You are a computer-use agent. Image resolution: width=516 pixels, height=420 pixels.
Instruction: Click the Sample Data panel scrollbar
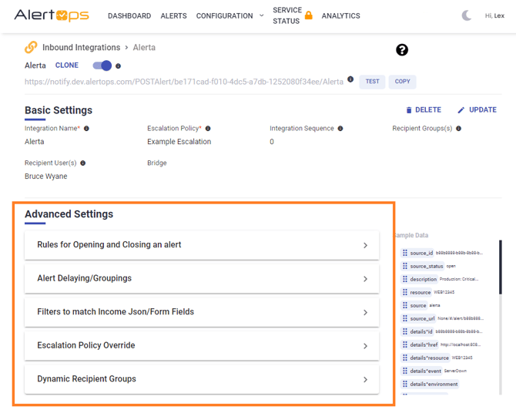tap(501, 267)
